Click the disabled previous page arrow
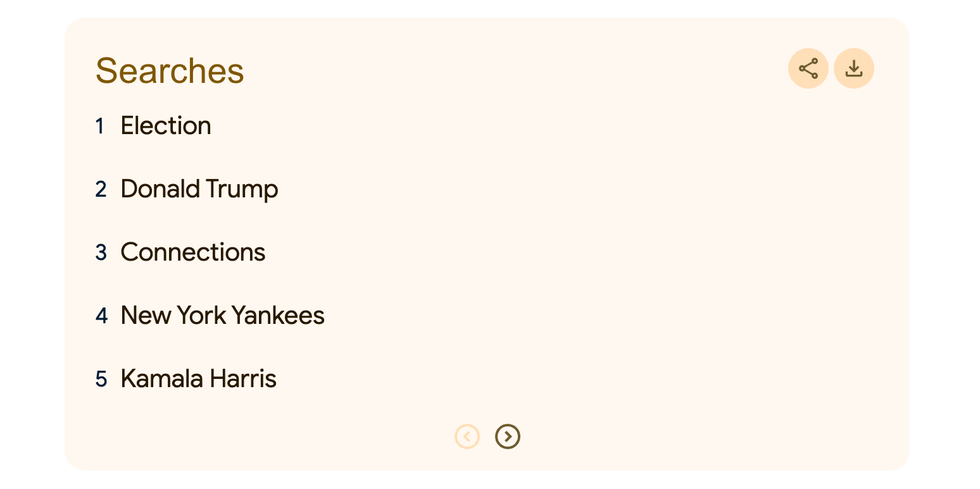Viewport: 980px width, 489px height. 467,436
